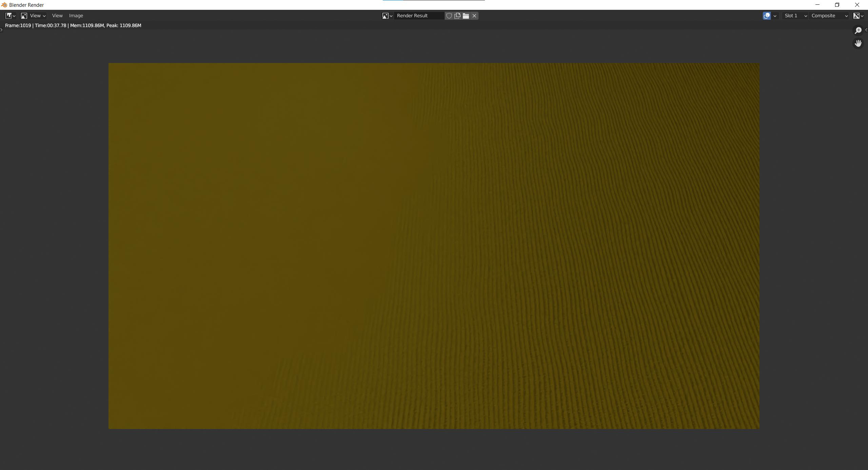Click the new image icon
The image size is (868, 470).
(x=457, y=16)
